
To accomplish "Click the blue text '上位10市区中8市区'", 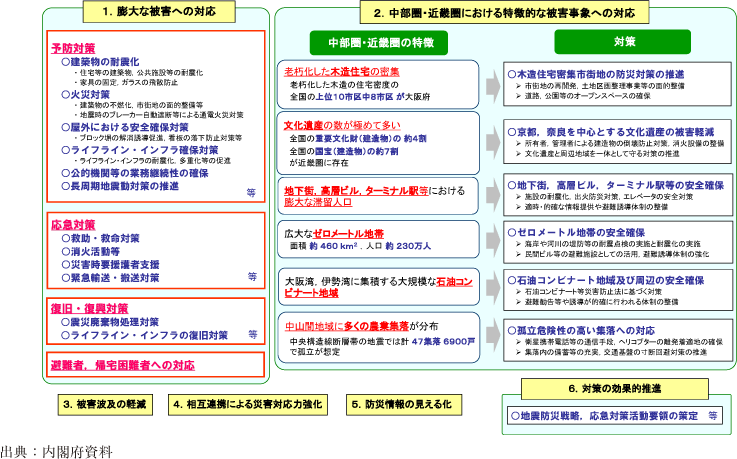I will pos(354,97).
